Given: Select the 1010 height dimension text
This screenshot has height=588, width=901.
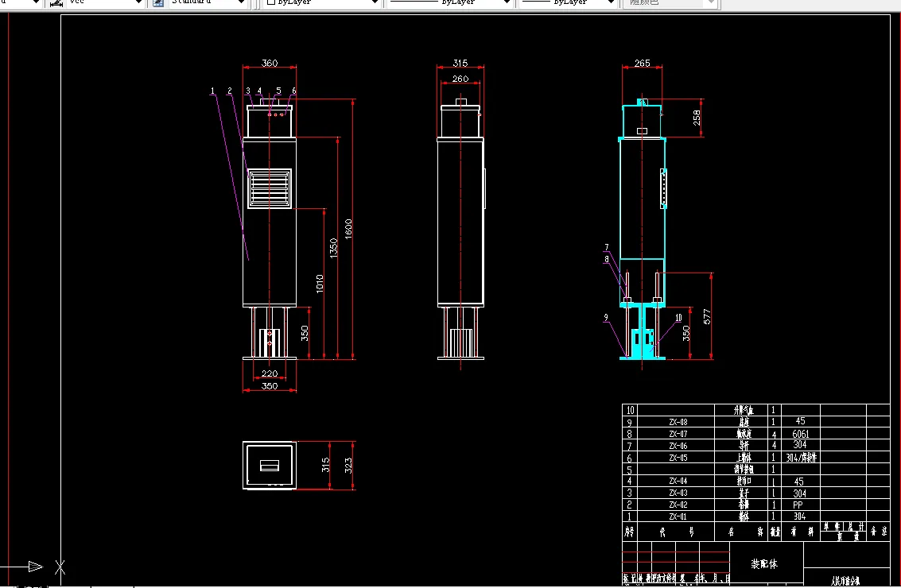Looking at the screenshot, I should [x=320, y=284].
